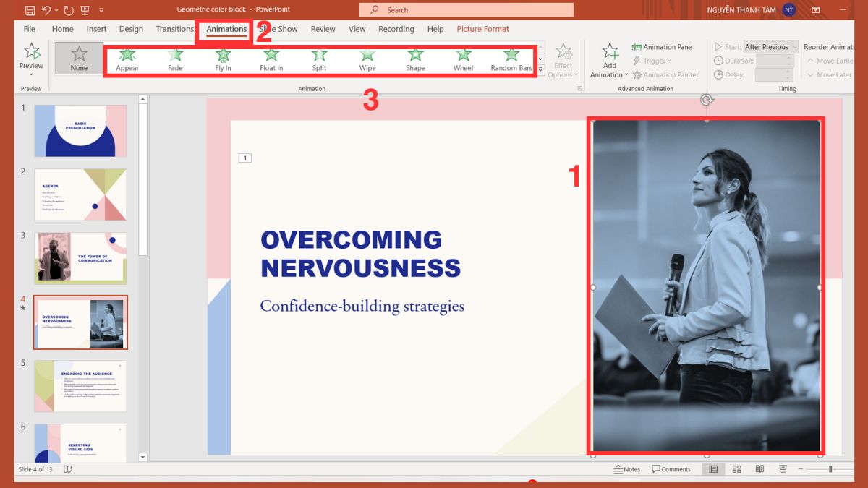This screenshot has width=868, height=488.
Task: Toggle the Notes pane
Action: click(626, 468)
